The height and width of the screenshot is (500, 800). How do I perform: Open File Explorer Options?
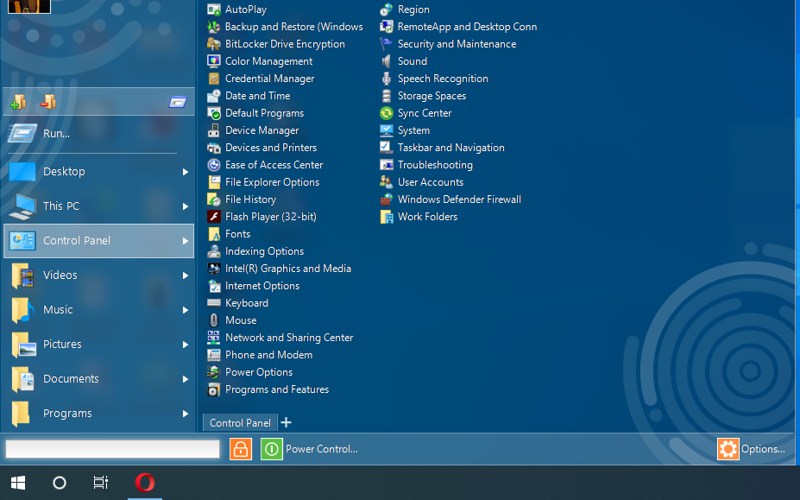coord(263,182)
